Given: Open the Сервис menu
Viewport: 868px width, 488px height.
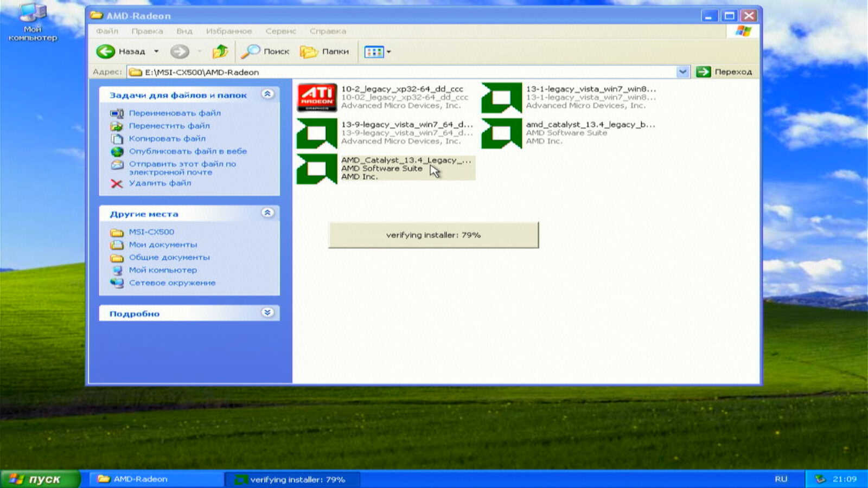Looking at the screenshot, I should click(x=281, y=31).
